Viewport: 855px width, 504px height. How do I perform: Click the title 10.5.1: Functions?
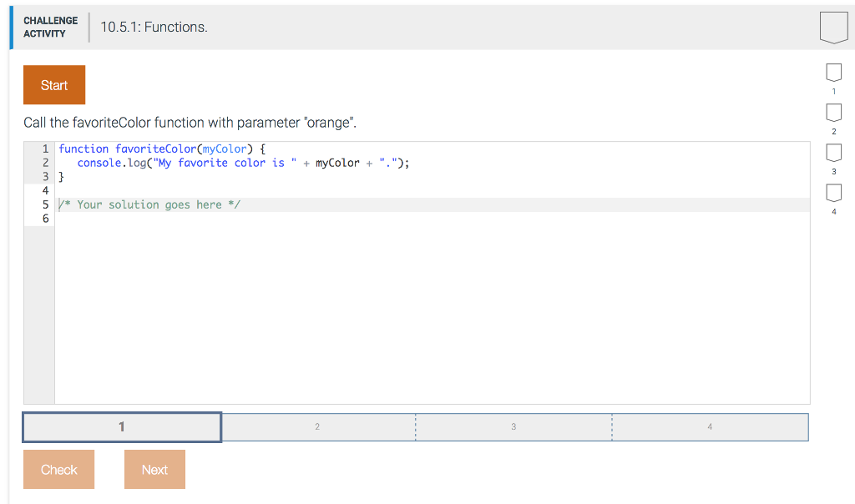coord(155,27)
